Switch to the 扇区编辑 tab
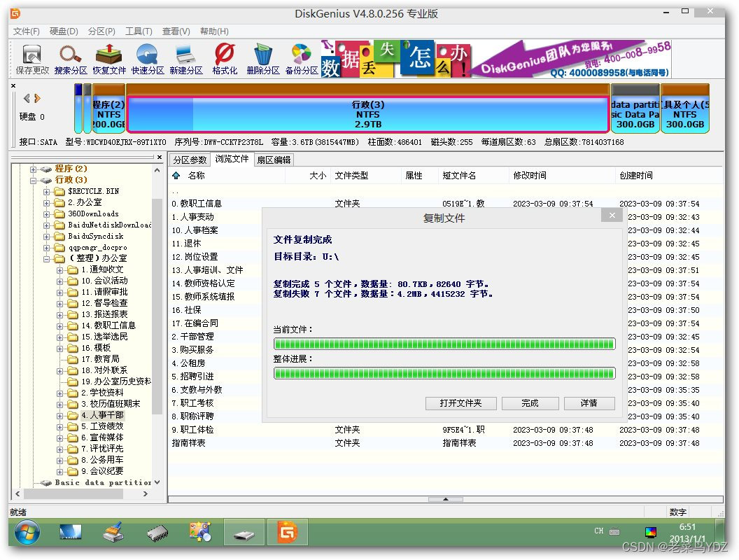 tap(274, 160)
